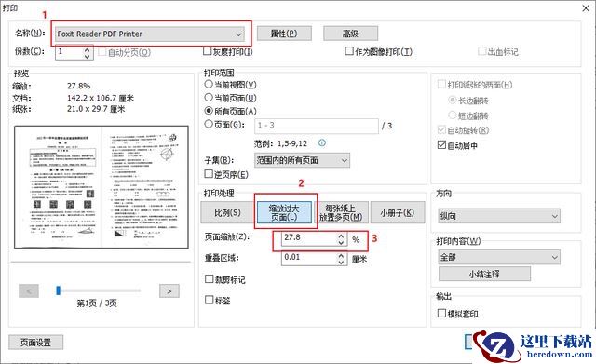This screenshot has height=364, width=596.
Task: Click the page zoom percentage field
Action: pos(309,238)
